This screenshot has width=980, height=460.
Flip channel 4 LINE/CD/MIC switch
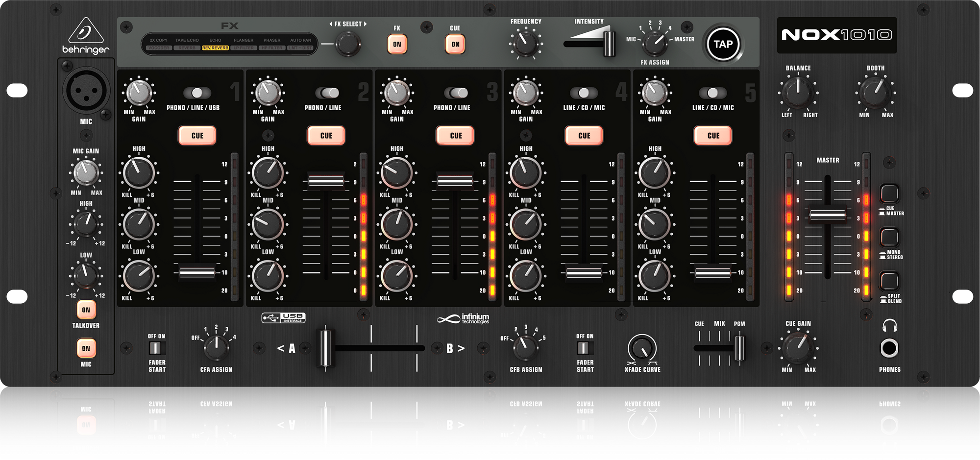click(x=584, y=93)
